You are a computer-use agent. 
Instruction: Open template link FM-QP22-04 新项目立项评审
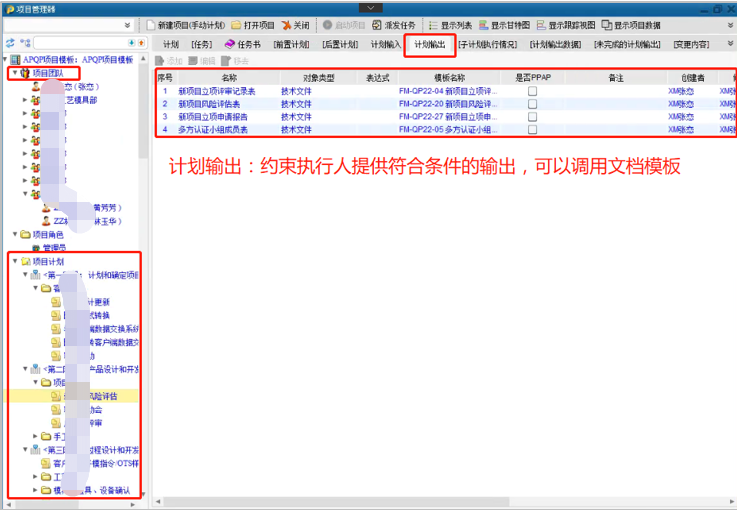coord(447,91)
